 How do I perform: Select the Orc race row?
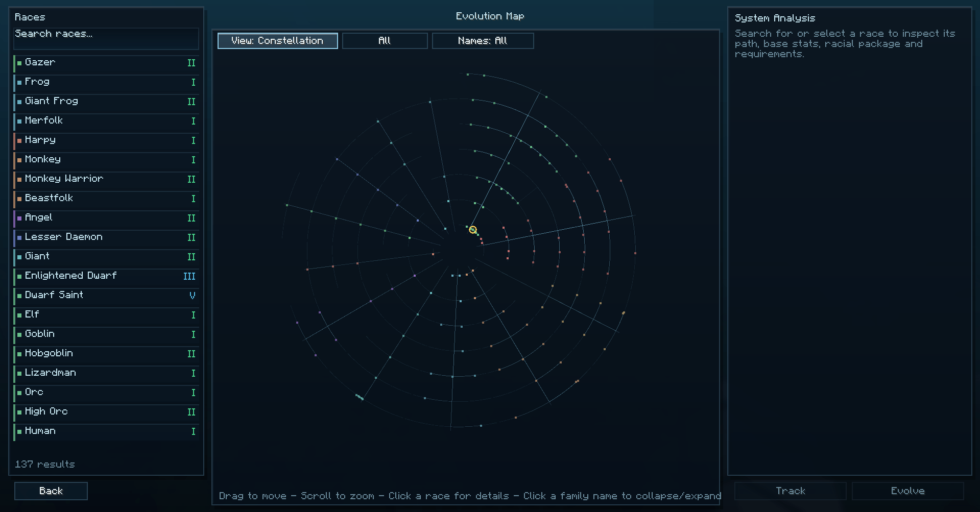click(106, 393)
